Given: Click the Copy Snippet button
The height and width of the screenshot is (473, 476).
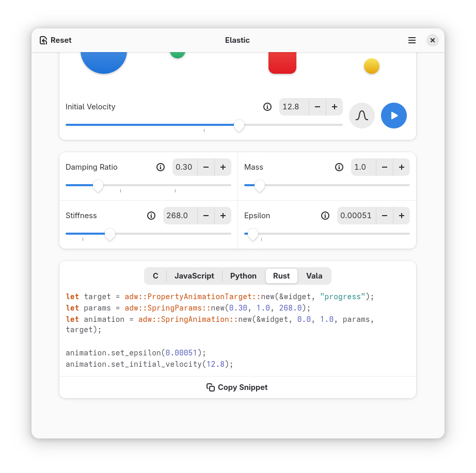Looking at the screenshot, I should pyautogui.click(x=237, y=387).
